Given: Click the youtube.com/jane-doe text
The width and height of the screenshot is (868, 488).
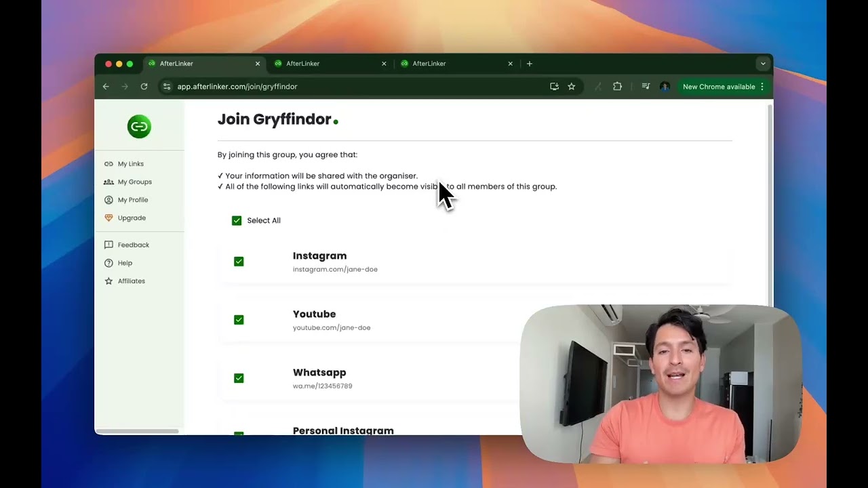Looking at the screenshot, I should click(332, 327).
